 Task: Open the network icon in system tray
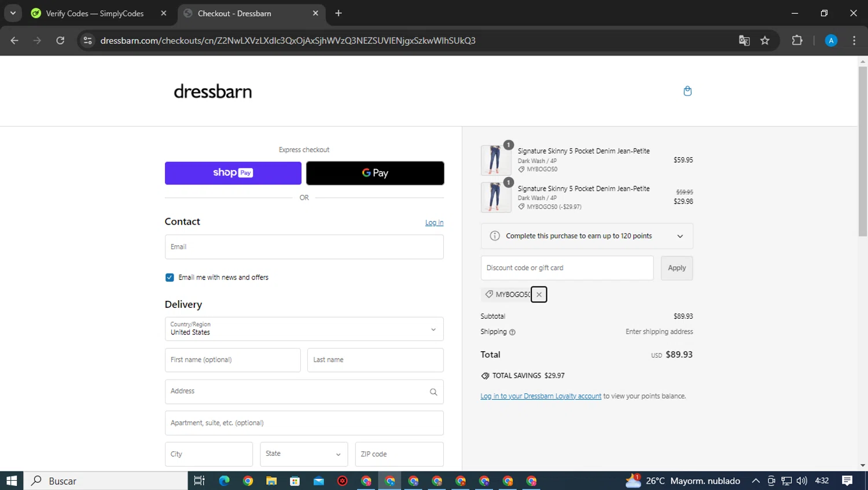786,481
